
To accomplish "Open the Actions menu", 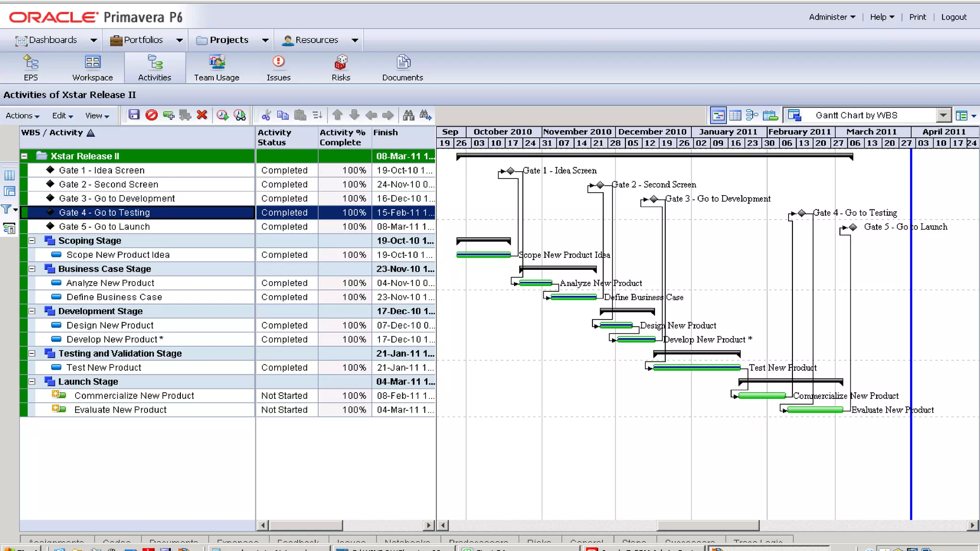I will click(x=22, y=115).
